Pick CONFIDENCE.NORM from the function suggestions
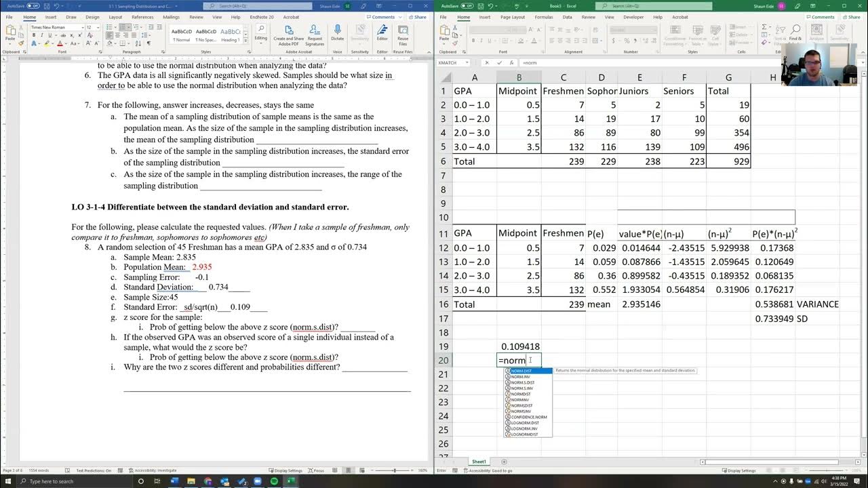 coord(528,417)
